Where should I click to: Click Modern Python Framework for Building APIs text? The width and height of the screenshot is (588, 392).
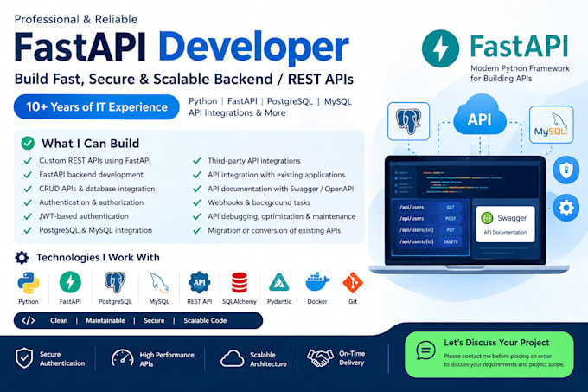pyautogui.click(x=520, y=74)
